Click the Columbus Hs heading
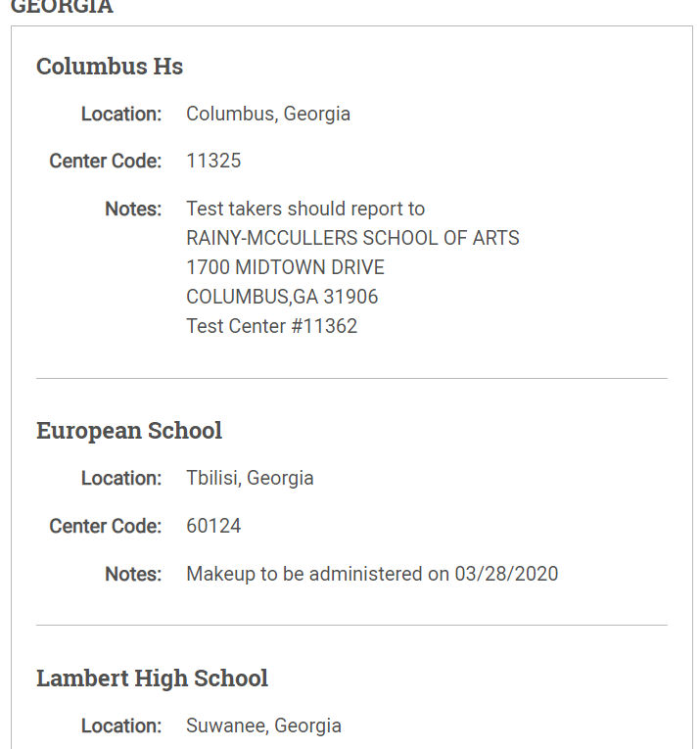The image size is (700, 749). pos(110,67)
